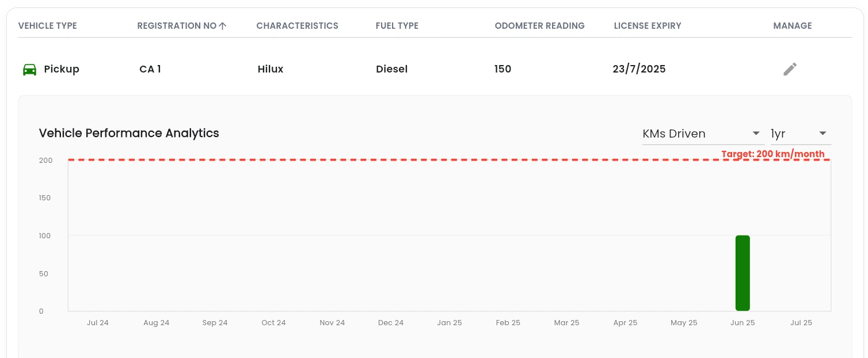
Task: Click the May 25 x-axis label
Action: coord(684,323)
